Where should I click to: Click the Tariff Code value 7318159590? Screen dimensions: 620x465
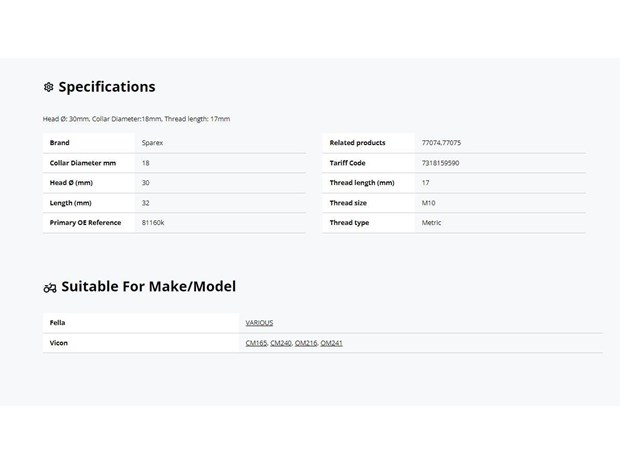[440, 163]
